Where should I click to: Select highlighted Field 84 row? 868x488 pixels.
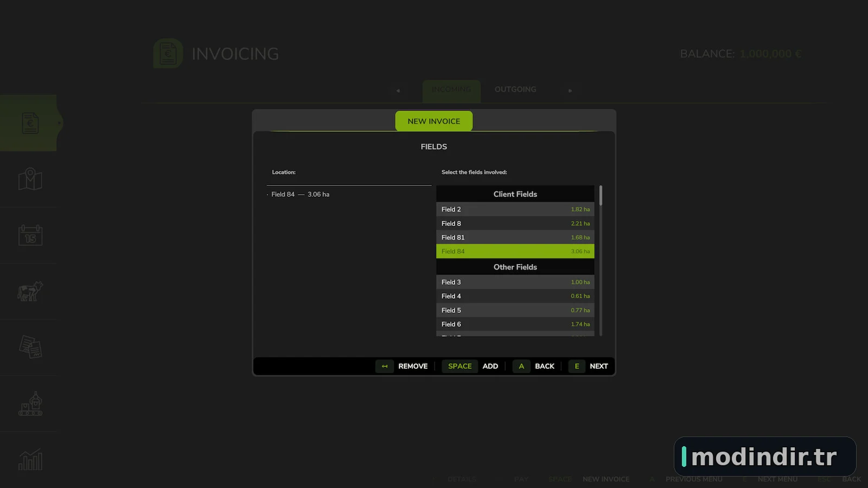[515, 251]
